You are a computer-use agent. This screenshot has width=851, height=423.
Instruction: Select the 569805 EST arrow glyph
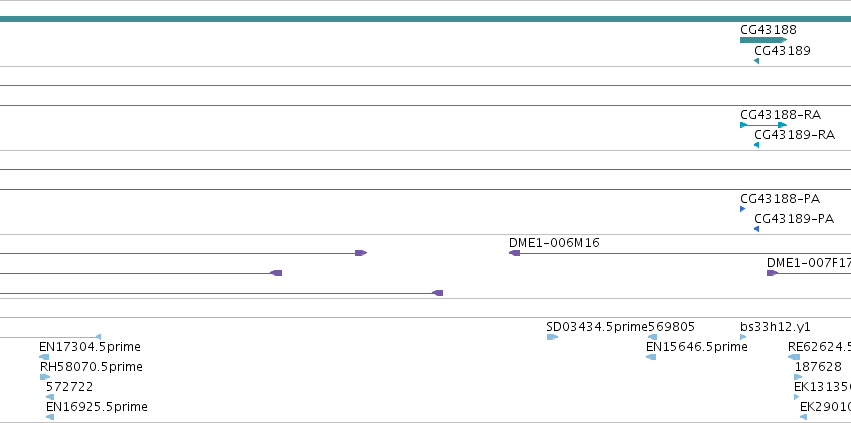653,337
